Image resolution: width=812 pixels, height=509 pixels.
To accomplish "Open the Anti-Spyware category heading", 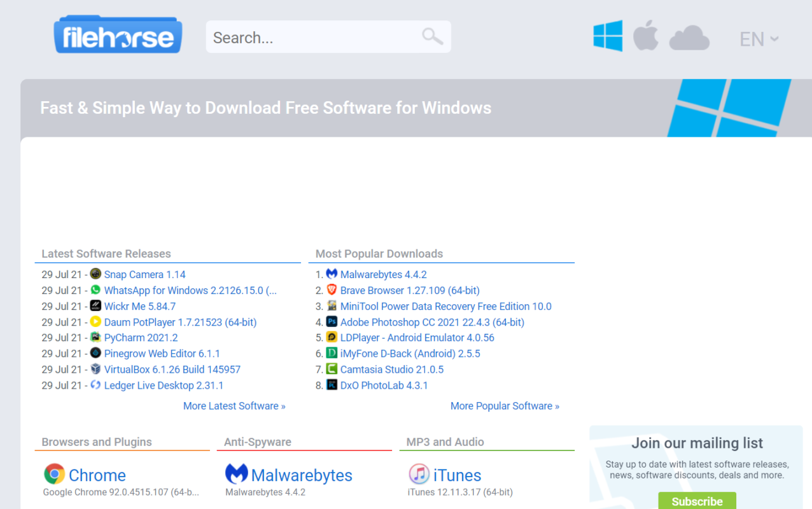I will pos(257,442).
